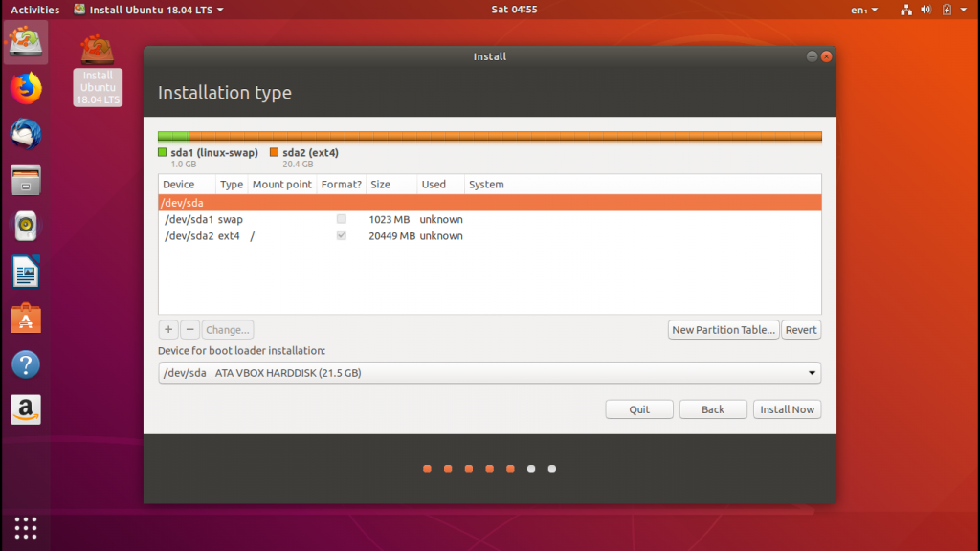The image size is (980, 551).
Task: Launch Firefox from the dock
Action: coord(26,88)
